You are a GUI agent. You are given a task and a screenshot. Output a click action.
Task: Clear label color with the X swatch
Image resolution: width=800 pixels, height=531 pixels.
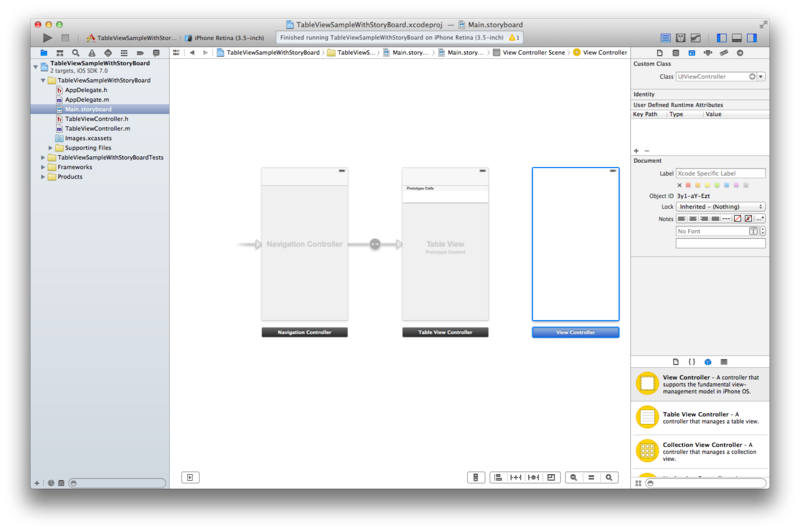coord(679,185)
